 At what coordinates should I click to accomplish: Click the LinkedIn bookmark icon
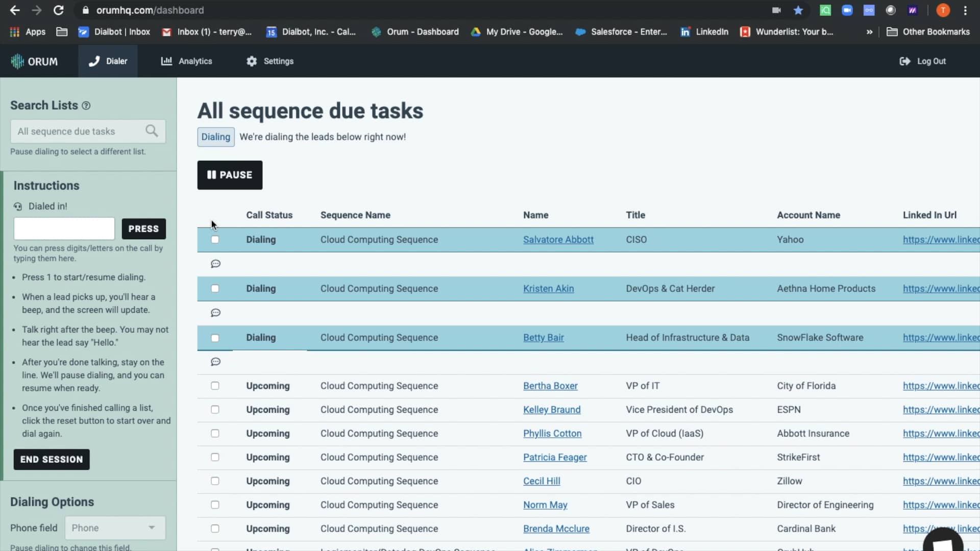click(685, 32)
